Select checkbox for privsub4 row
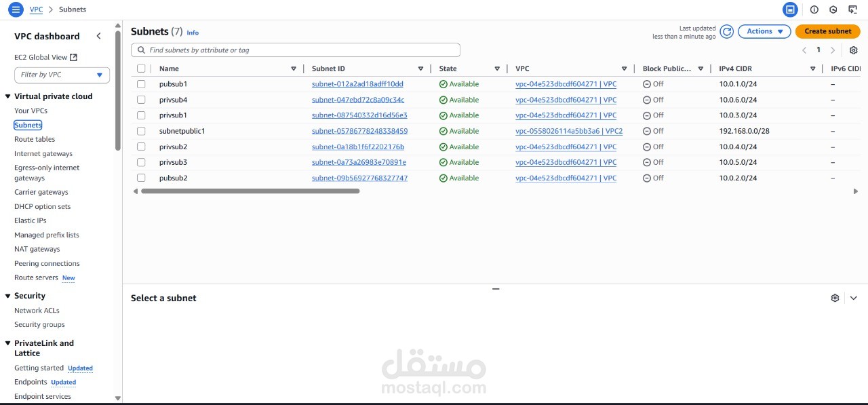This screenshot has height=405, width=868. tap(141, 100)
